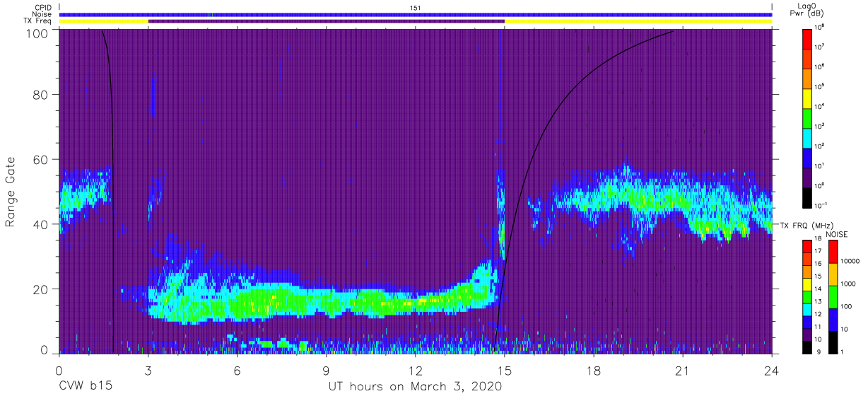The width and height of the screenshot is (868, 401).
Task: Click the 9 MHz tick label
Action: point(817,351)
